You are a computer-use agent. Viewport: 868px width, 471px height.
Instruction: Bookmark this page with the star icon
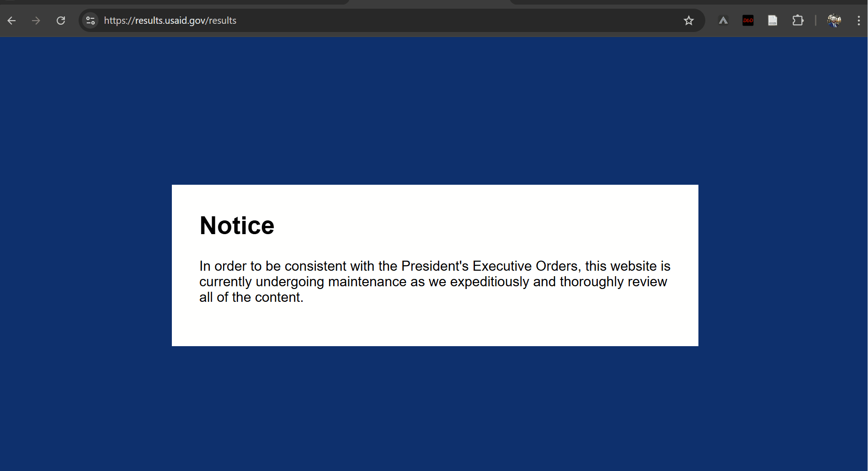coord(689,21)
